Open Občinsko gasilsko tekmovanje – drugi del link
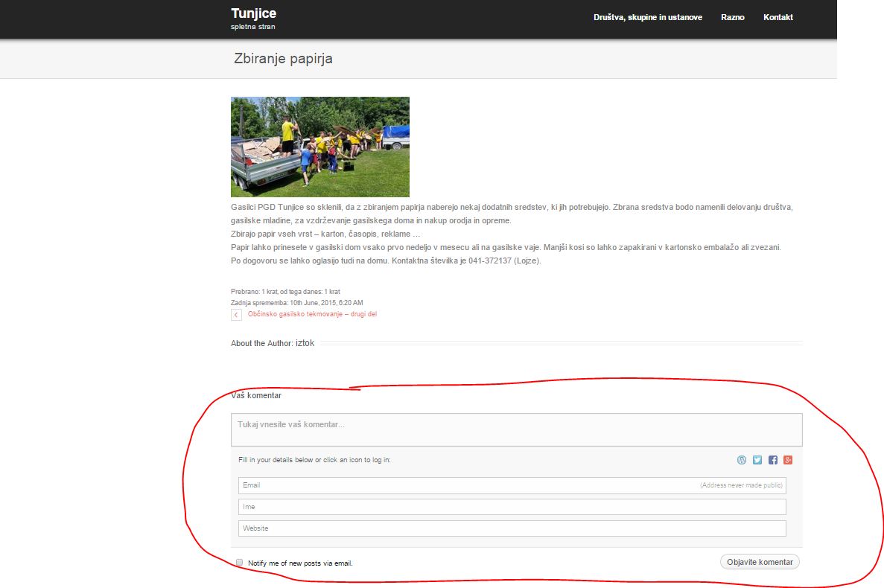This screenshot has height=588, width=884. click(x=312, y=314)
